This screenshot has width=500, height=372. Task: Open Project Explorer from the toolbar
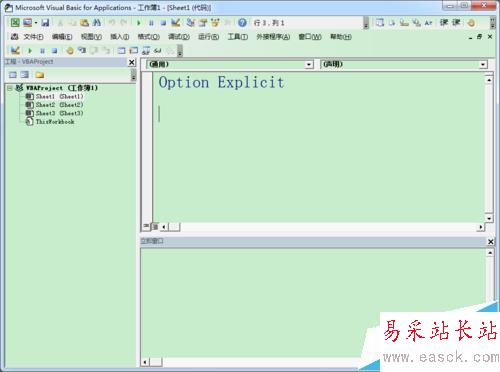(x=190, y=23)
